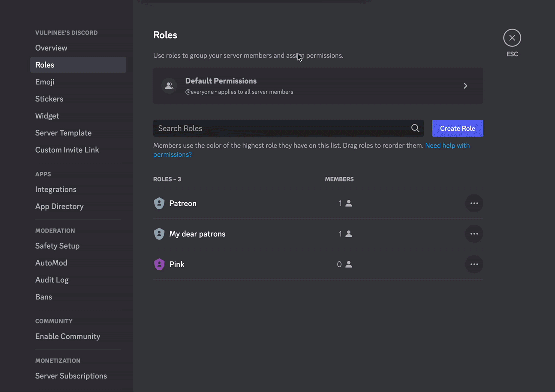Click the purple Pink role shield icon

[x=159, y=264]
